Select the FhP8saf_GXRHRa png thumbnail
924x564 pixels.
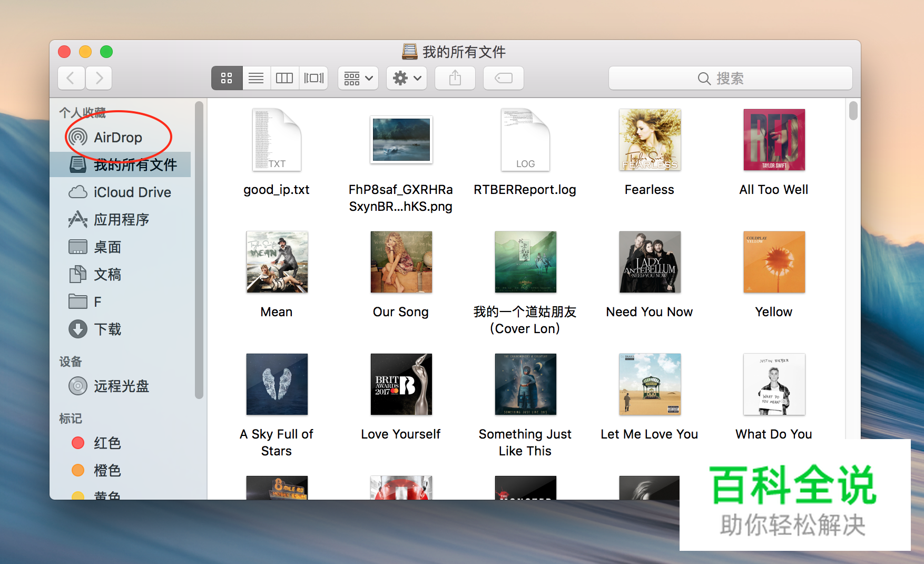[x=401, y=140]
